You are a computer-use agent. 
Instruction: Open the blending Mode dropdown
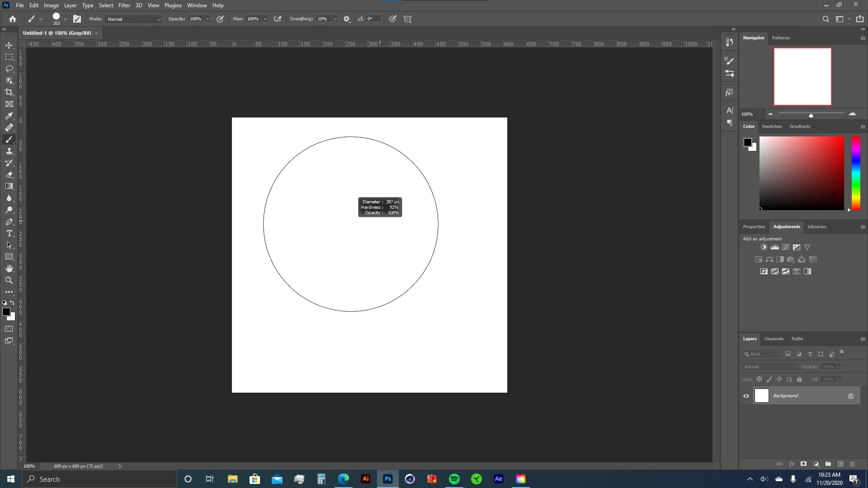pos(133,19)
